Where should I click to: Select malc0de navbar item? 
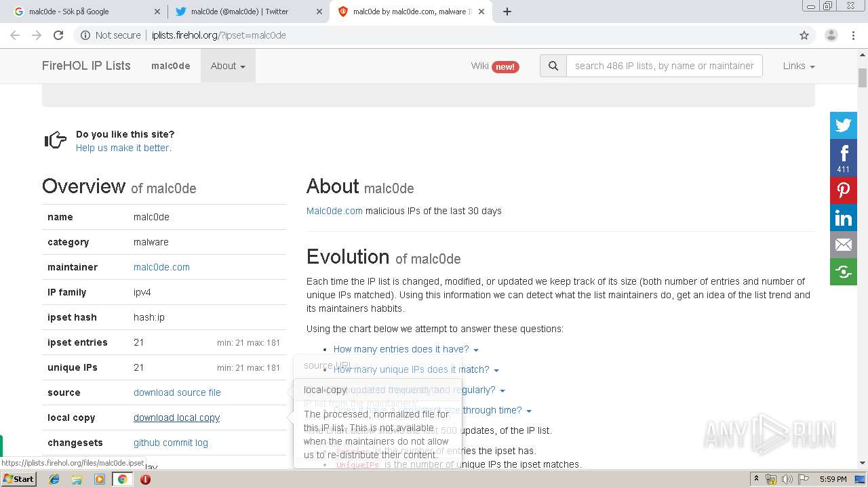click(171, 66)
